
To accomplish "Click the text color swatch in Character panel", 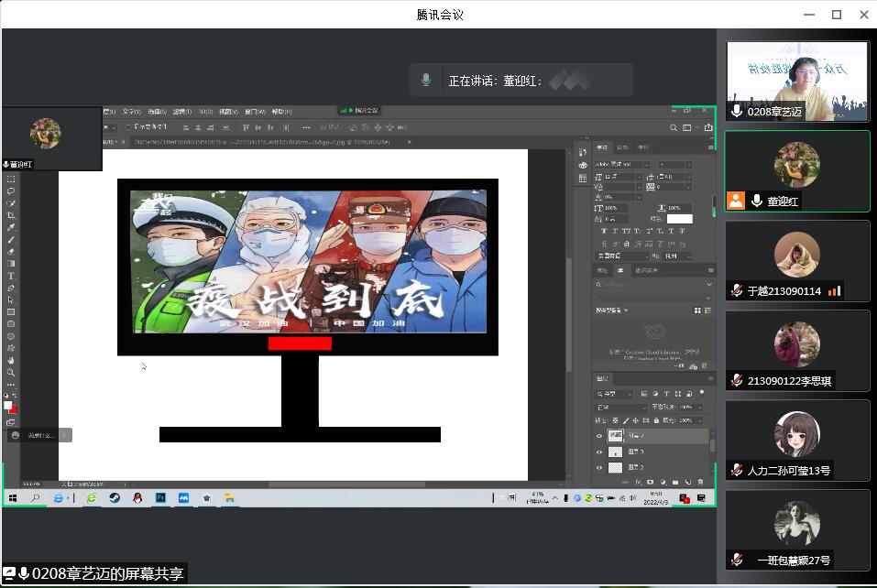I will (x=680, y=219).
